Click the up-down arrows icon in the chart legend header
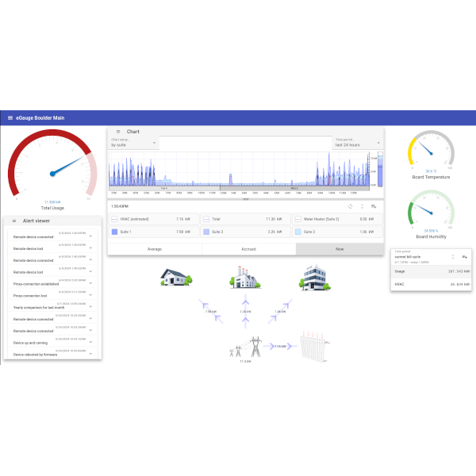 pos(362,206)
